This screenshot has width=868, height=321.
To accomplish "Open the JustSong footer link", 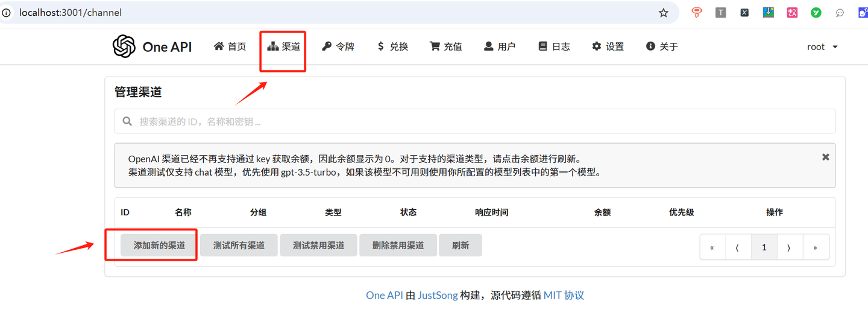I will click(437, 295).
